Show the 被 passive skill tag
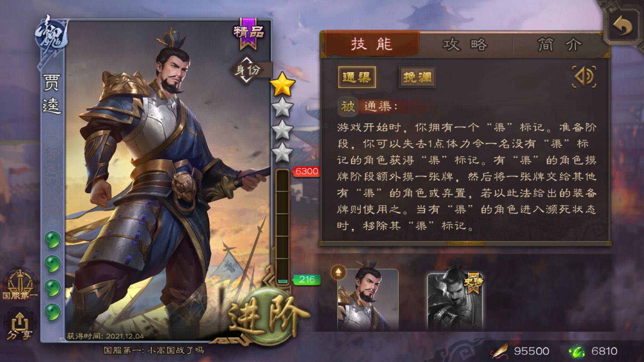 pyautogui.click(x=348, y=106)
